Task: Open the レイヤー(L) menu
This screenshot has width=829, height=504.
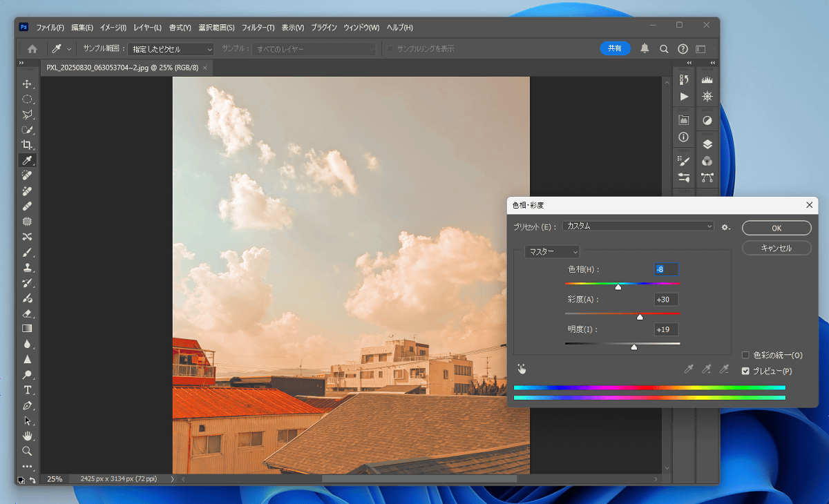Action: (147, 28)
